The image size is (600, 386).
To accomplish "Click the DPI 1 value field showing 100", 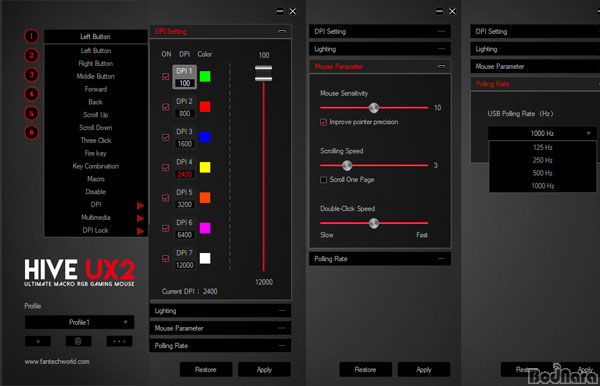I will pos(185,83).
